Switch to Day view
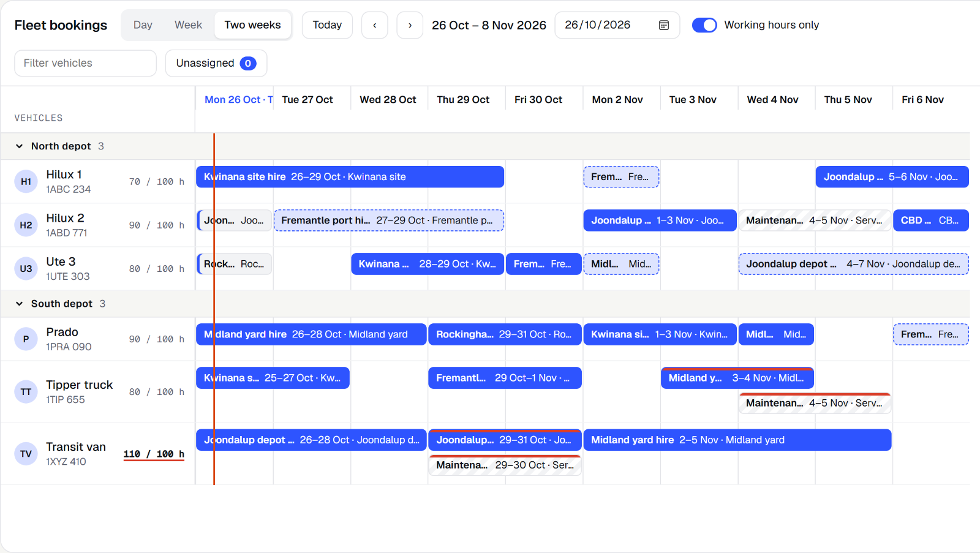Image resolution: width=980 pixels, height=553 pixels. click(143, 25)
